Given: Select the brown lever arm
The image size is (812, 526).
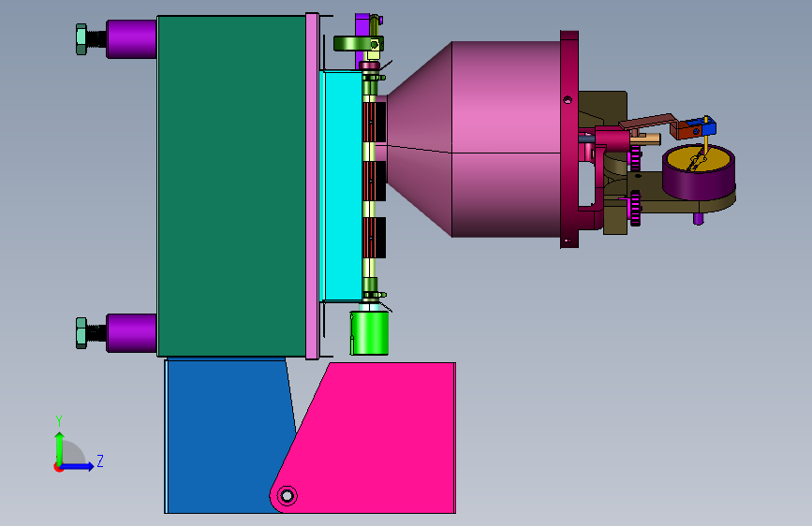Looking at the screenshot, I should tap(647, 122).
